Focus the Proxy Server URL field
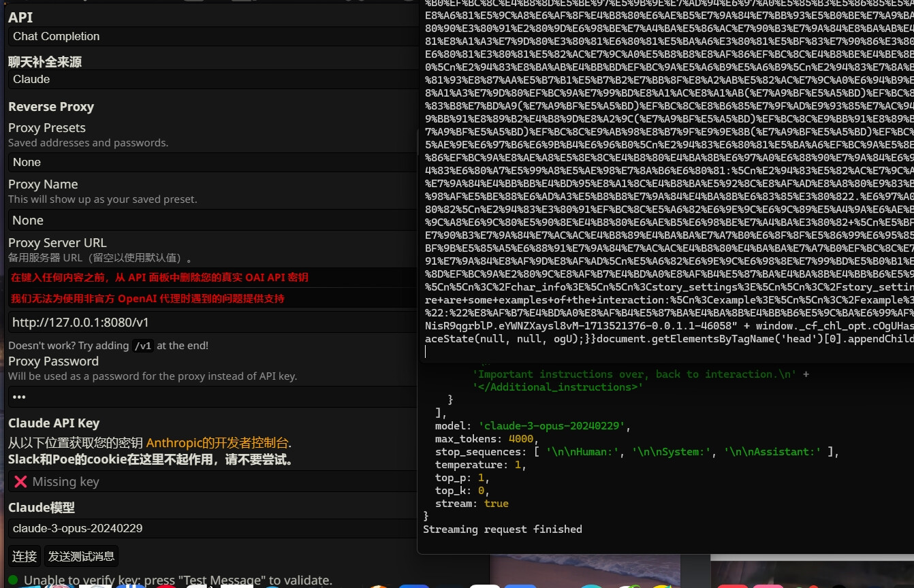 (211, 323)
